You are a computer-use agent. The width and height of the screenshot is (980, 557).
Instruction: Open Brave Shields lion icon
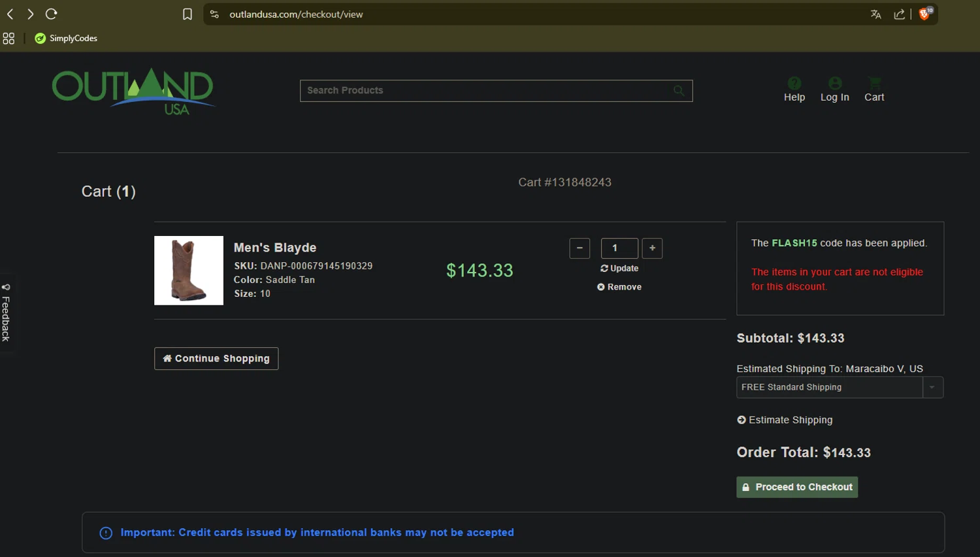point(925,14)
